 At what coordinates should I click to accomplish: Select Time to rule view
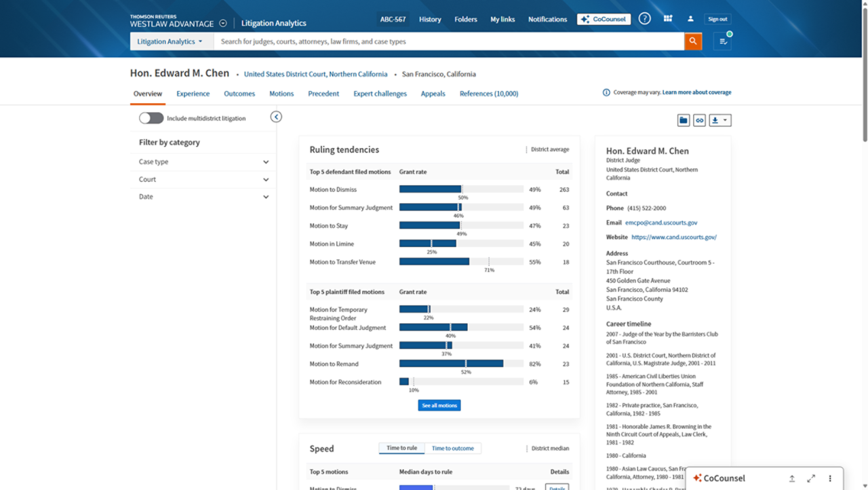click(401, 448)
